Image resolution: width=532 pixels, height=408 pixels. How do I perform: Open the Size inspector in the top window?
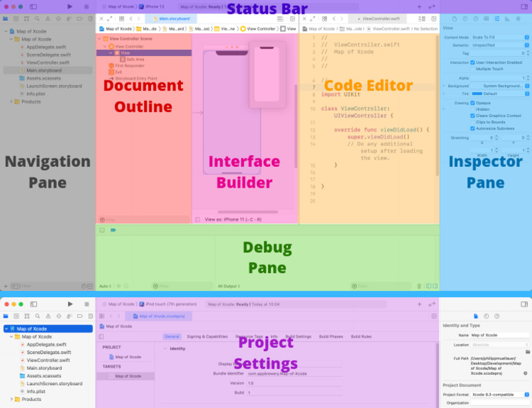tap(507, 19)
